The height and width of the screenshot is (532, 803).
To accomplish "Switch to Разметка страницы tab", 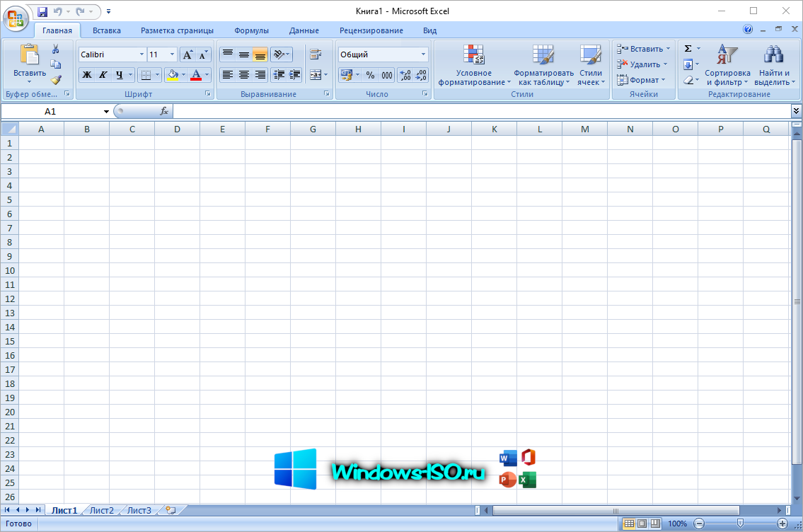I will click(x=177, y=30).
